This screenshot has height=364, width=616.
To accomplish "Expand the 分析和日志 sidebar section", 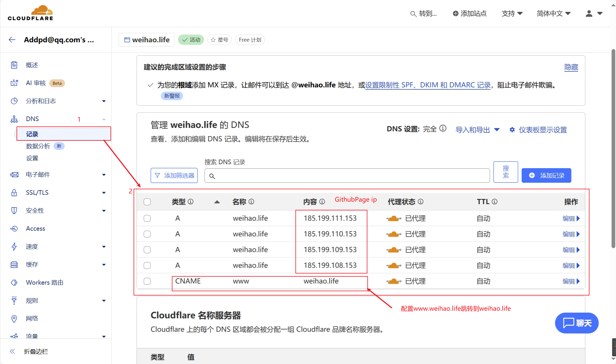I will point(104,101).
